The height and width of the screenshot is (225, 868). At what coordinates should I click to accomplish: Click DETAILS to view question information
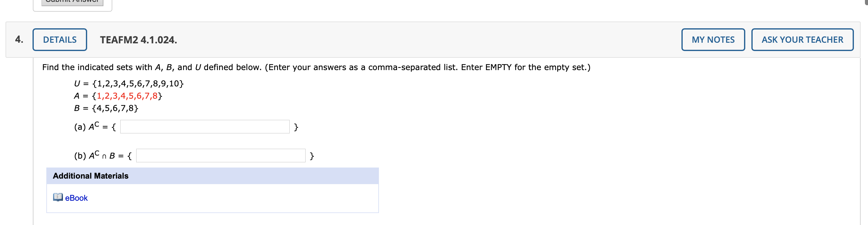59,39
